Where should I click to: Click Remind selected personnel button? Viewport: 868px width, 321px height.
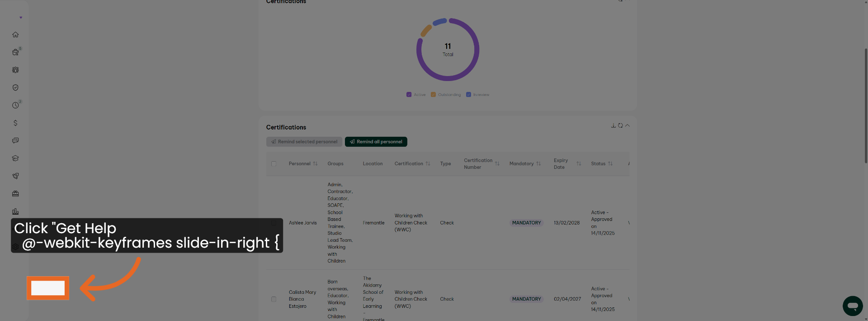tap(304, 142)
